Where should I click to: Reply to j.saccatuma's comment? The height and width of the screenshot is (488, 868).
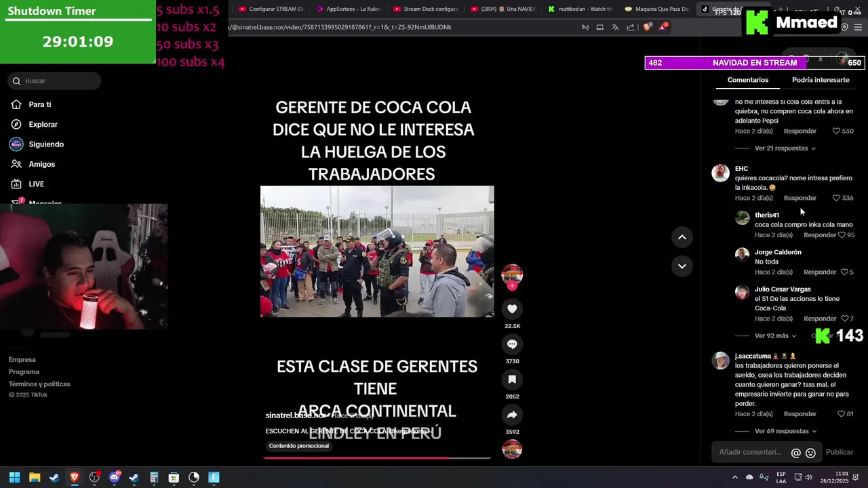[800, 414]
